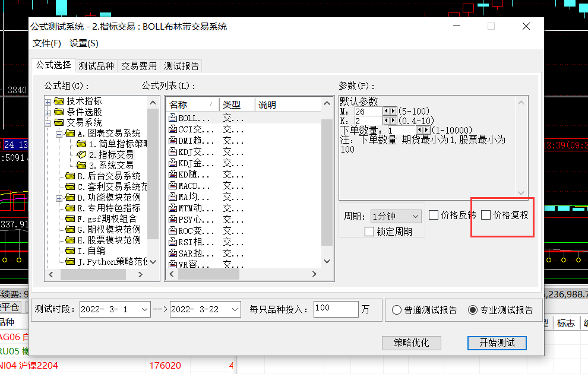Click folder icon for E.专用特色指标
This screenshot has height=374, width=588.
pyautogui.click(x=70, y=208)
